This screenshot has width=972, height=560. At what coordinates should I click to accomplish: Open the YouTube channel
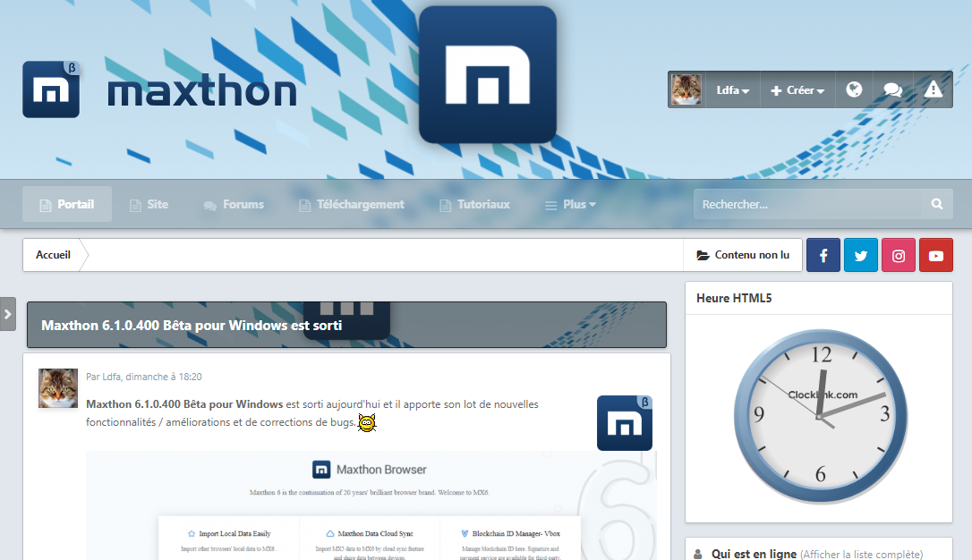[936, 255]
